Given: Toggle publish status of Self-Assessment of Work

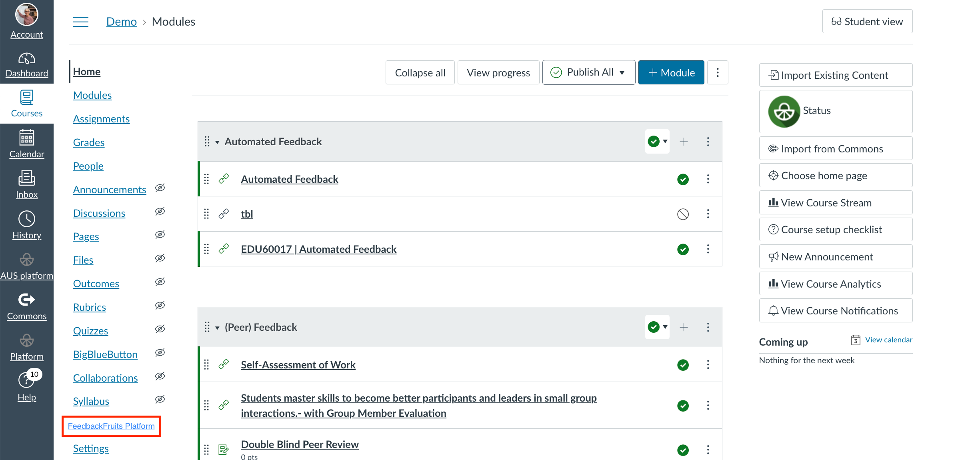Looking at the screenshot, I should point(683,365).
